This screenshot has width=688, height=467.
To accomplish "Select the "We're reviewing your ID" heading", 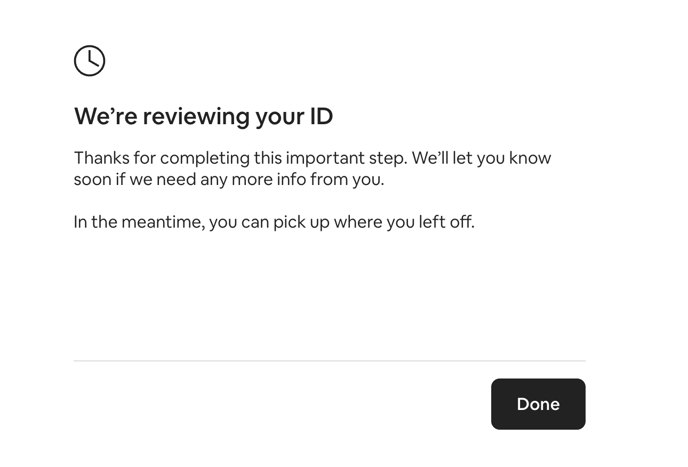I will tap(204, 117).
